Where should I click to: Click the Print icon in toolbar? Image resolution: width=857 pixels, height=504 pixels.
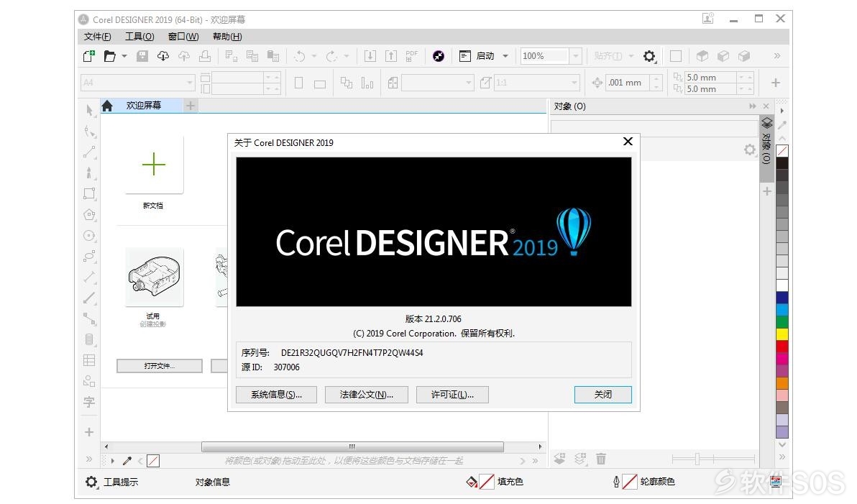205,56
